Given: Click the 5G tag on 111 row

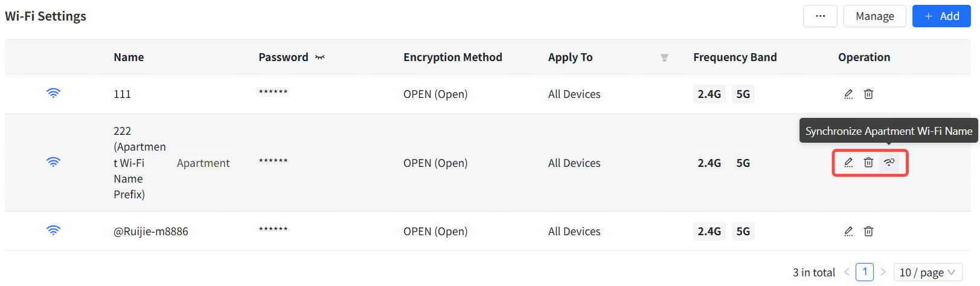Looking at the screenshot, I should pyautogui.click(x=743, y=94).
